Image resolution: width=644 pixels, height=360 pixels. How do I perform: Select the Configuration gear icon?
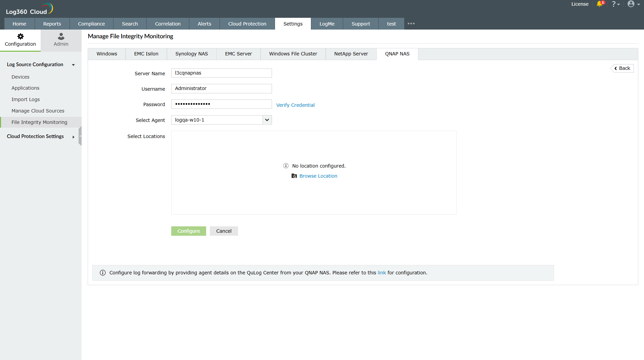(20, 36)
